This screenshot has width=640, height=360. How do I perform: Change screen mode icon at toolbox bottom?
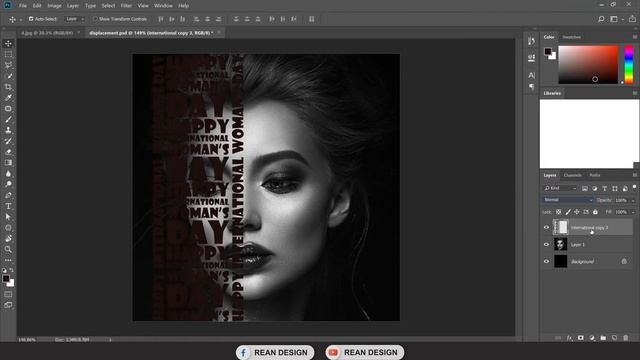[x=8, y=305]
